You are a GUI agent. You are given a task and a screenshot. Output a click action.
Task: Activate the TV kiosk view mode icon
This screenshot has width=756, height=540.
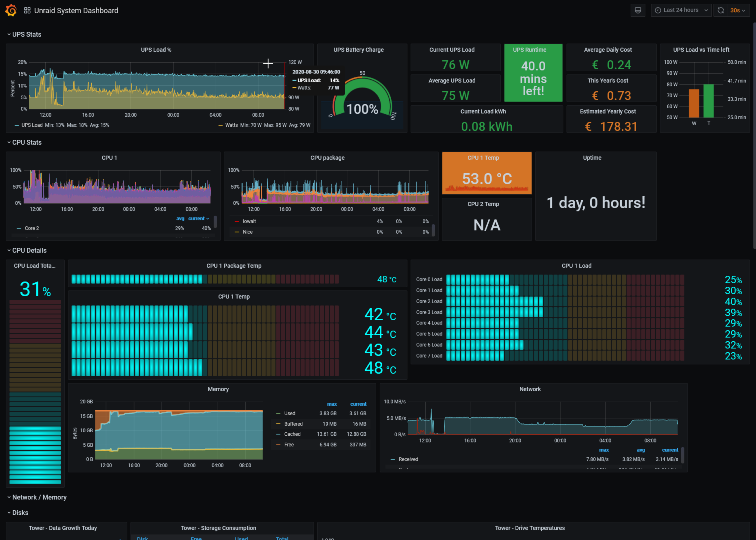(638, 10)
